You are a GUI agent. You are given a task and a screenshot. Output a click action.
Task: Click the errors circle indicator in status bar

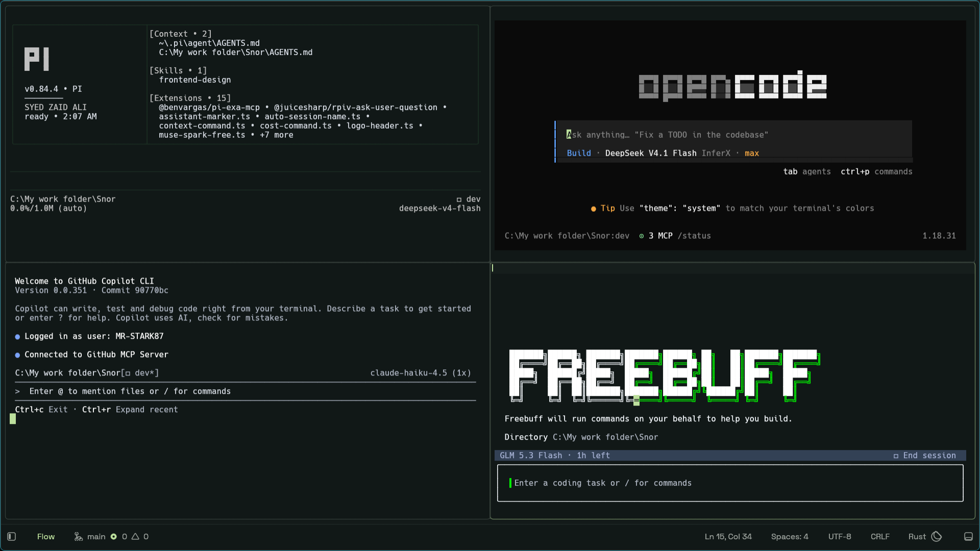(x=114, y=536)
